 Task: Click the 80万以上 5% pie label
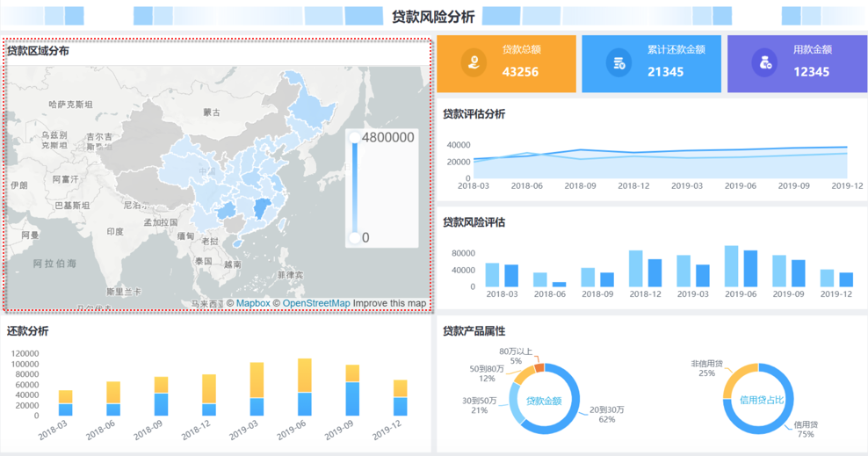516,357
